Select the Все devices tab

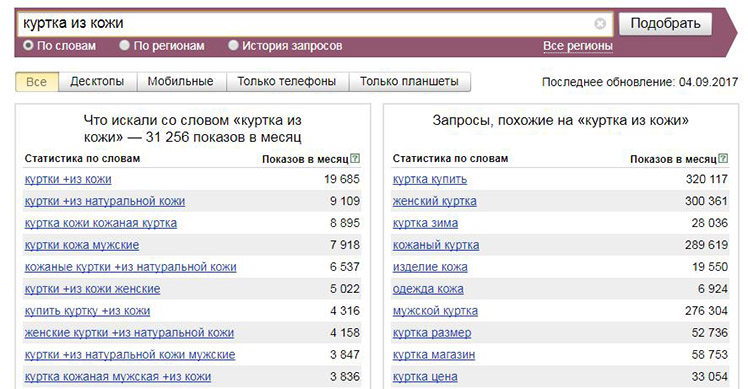(x=37, y=82)
